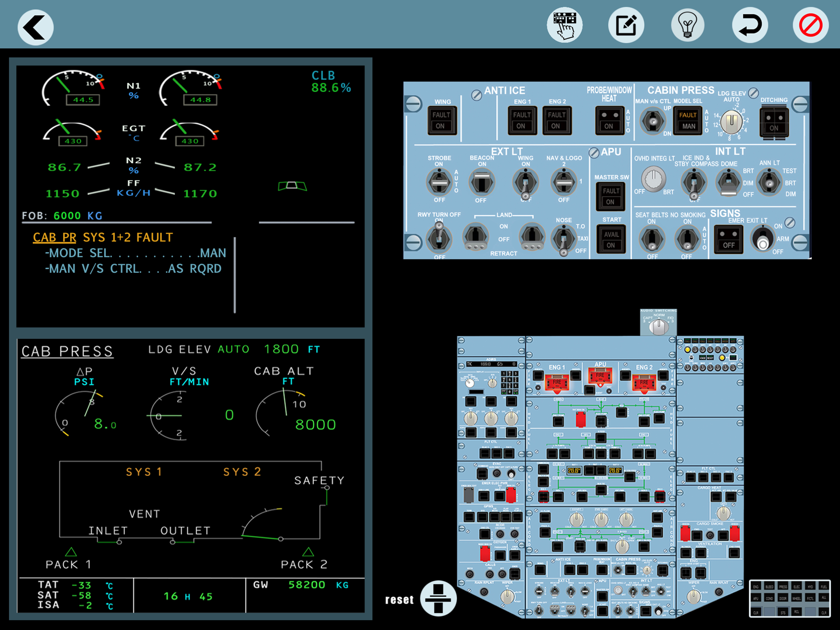Click the CAB PR SYS 1+2 FAULT message
The height and width of the screenshot is (630, 840).
pyautogui.click(x=103, y=237)
